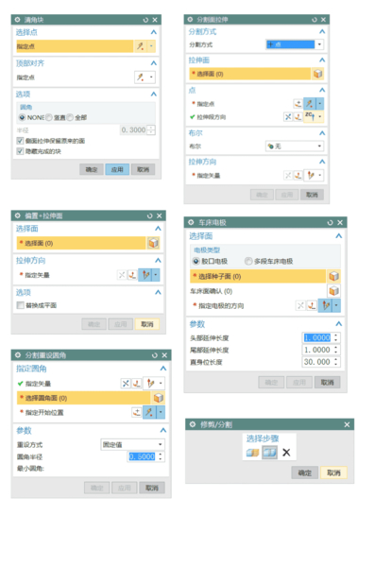Click 取消 button in 车床电极 dialog
392x567 pixels.
click(x=328, y=382)
